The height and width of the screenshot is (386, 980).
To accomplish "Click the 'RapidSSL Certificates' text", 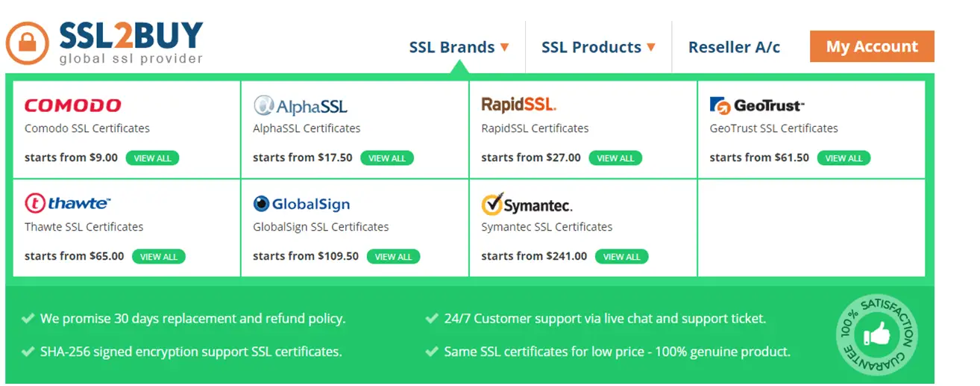I will coord(535,128).
